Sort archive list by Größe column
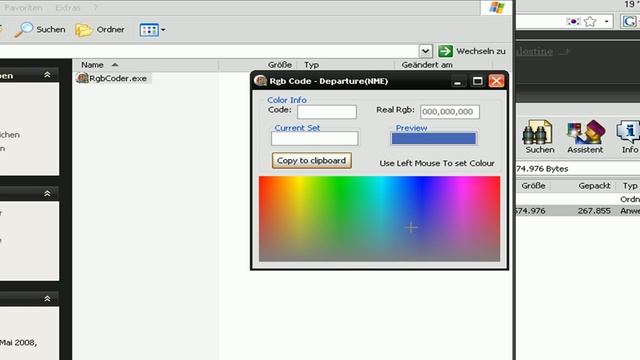This screenshot has height=360, width=640. pyautogui.click(x=533, y=186)
